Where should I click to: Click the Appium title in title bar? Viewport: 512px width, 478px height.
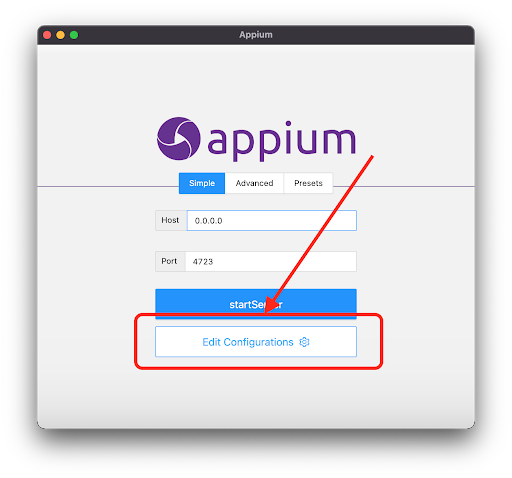click(x=256, y=35)
